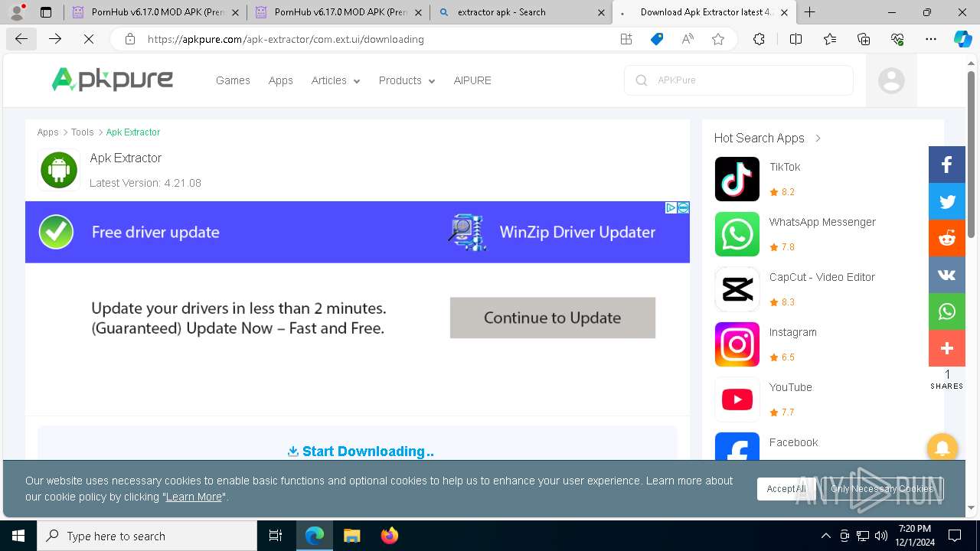Switch to extractor apk Search tab

tap(522, 12)
